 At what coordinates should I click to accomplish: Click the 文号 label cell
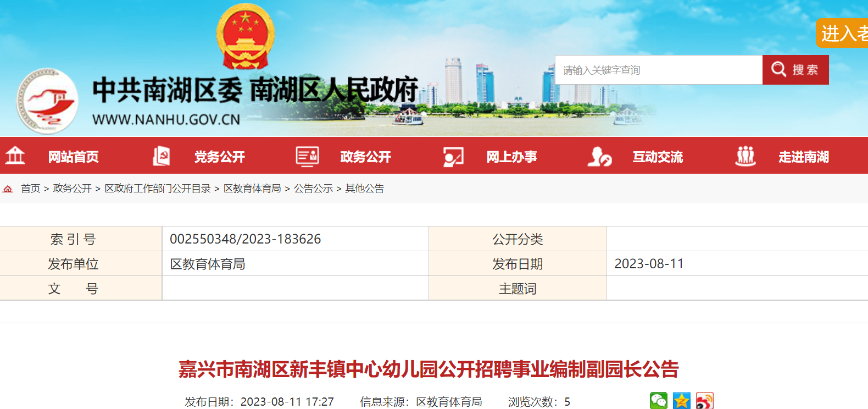point(81,289)
